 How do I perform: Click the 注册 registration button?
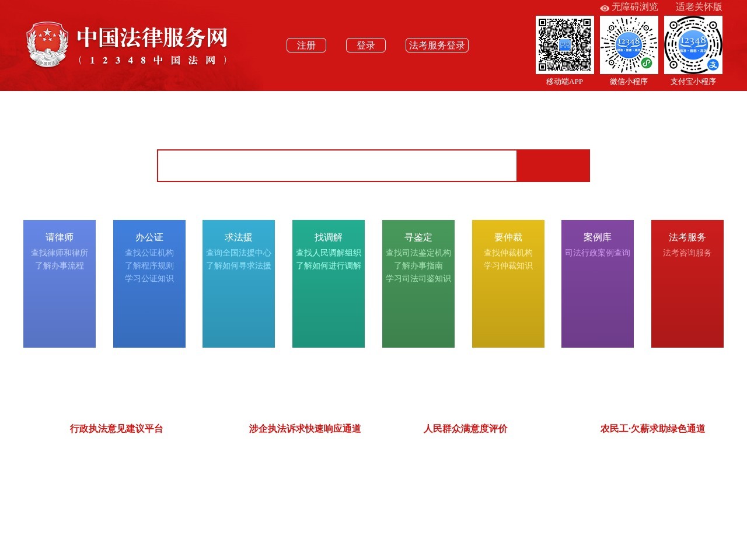(306, 45)
